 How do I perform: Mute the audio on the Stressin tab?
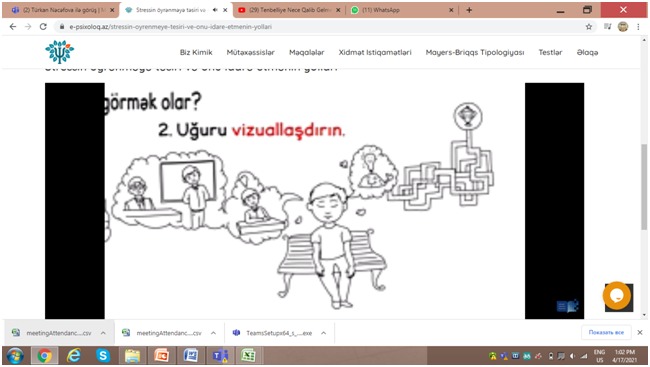tap(215, 10)
